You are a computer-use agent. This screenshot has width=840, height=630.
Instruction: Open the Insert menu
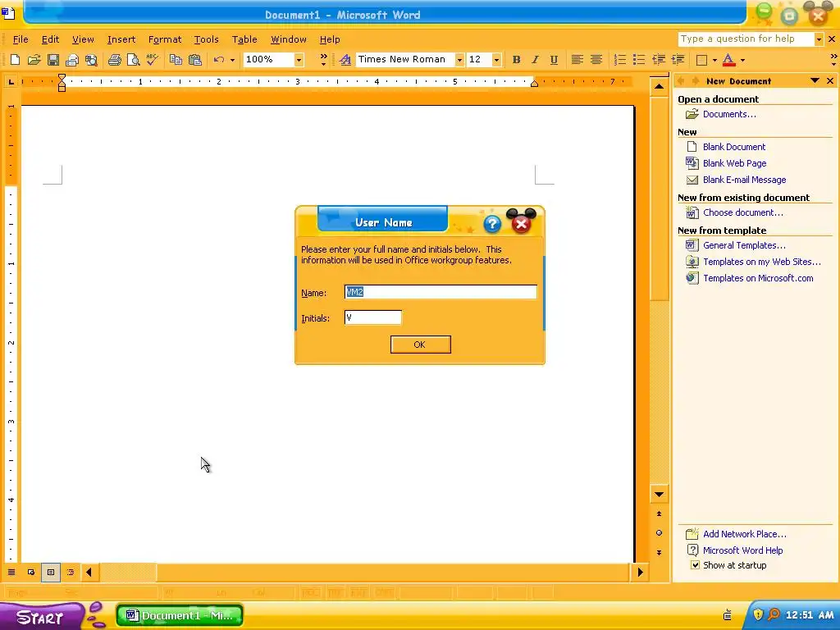coord(121,39)
